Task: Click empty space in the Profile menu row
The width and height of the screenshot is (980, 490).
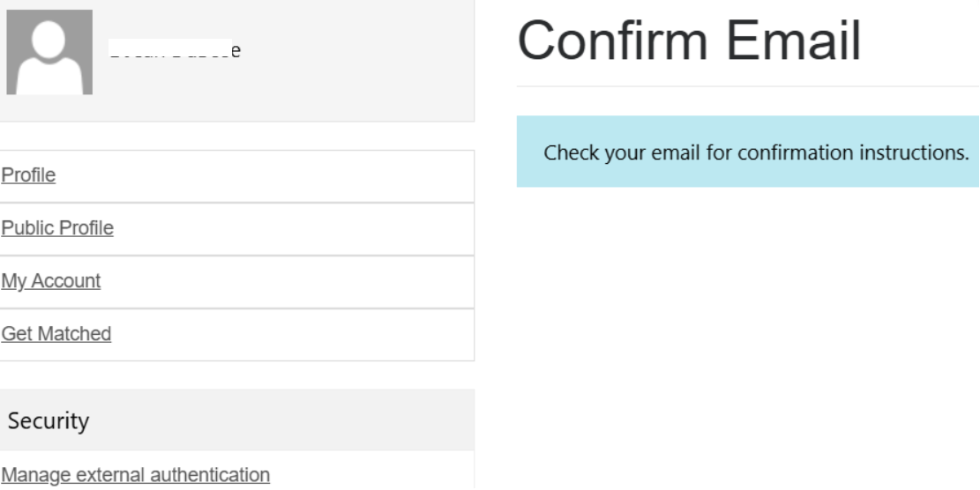Action: click(x=265, y=176)
